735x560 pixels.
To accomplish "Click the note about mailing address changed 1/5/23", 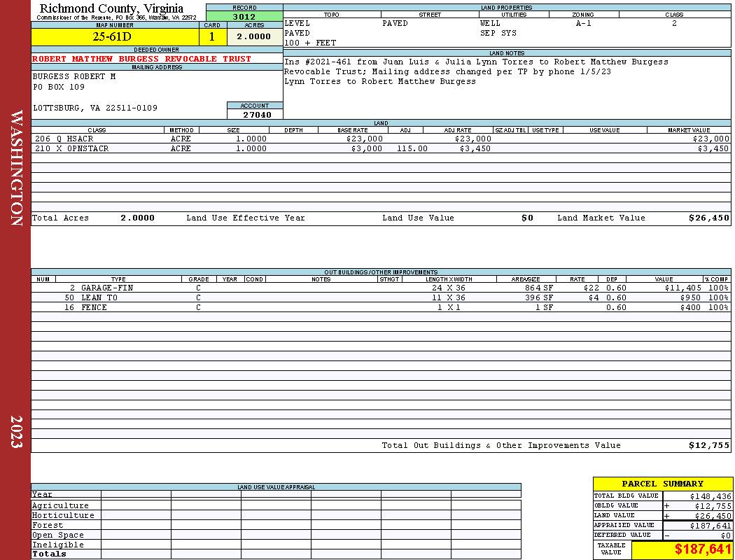I will [447, 71].
